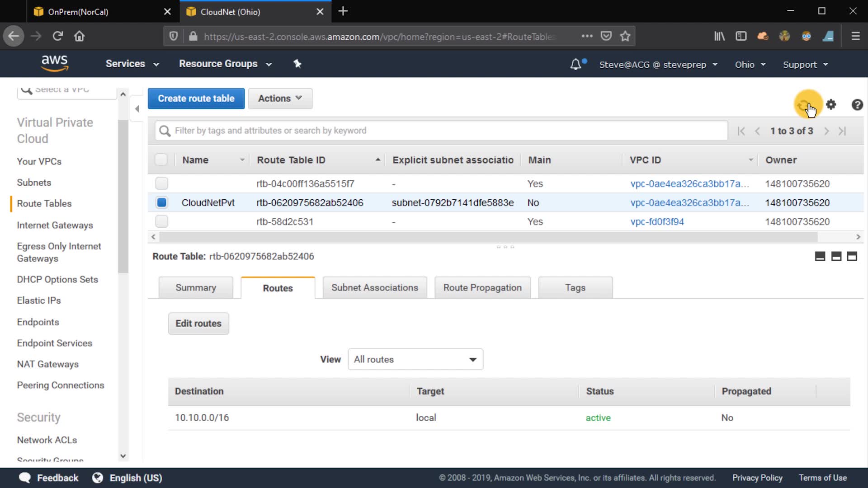This screenshot has width=868, height=488.
Task: Click the Edit routes button
Action: (x=198, y=324)
